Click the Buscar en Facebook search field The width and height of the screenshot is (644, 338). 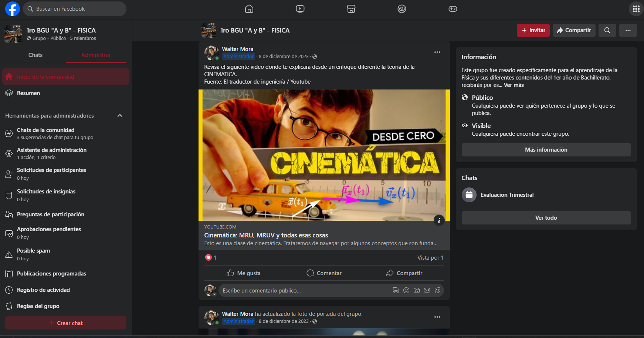coord(75,9)
